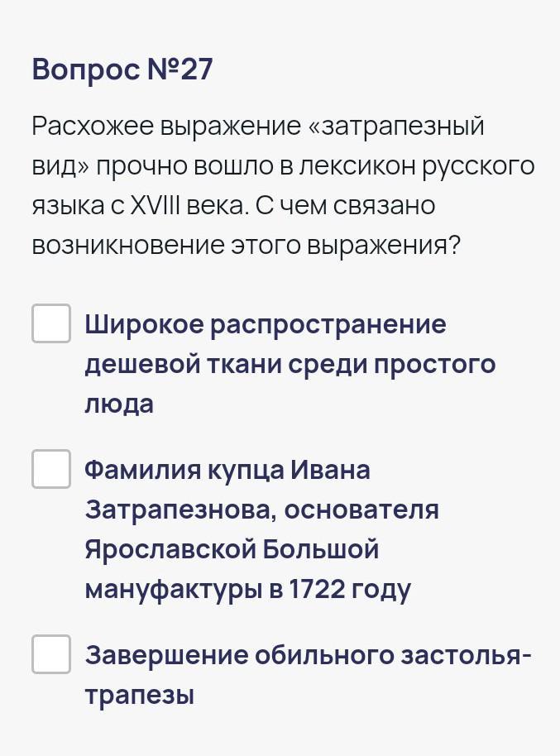Click the line 'Затрапезнова, основателя'

tap(261, 510)
